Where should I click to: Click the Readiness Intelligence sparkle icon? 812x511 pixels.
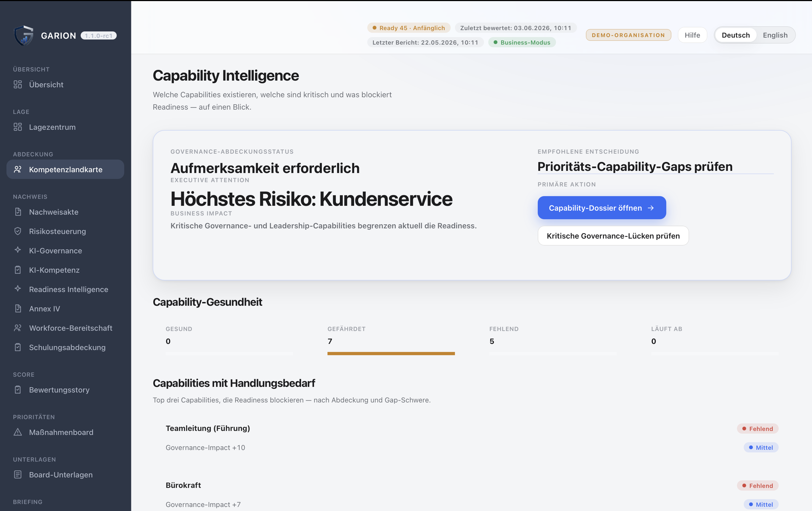[18, 289]
